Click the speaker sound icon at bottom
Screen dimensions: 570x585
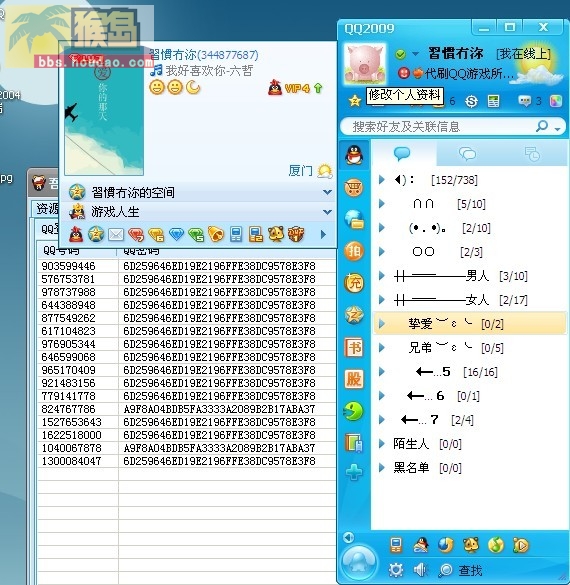(420, 570)
